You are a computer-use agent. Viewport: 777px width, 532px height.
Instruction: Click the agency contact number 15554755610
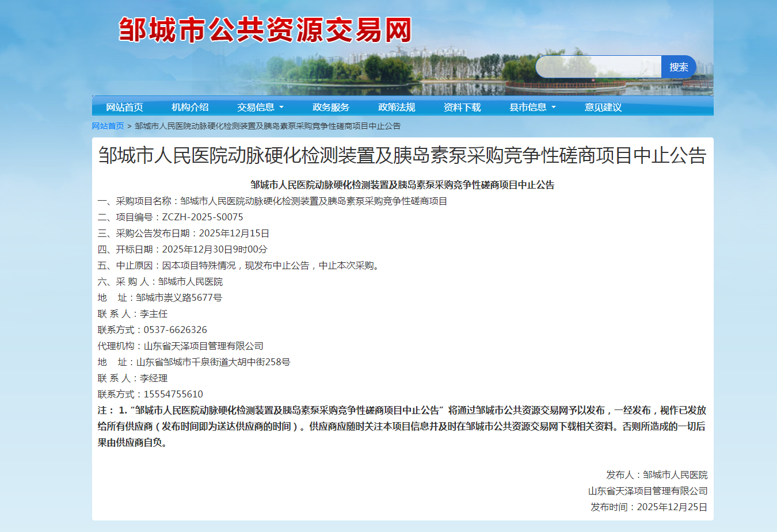[x=173, y=394]
